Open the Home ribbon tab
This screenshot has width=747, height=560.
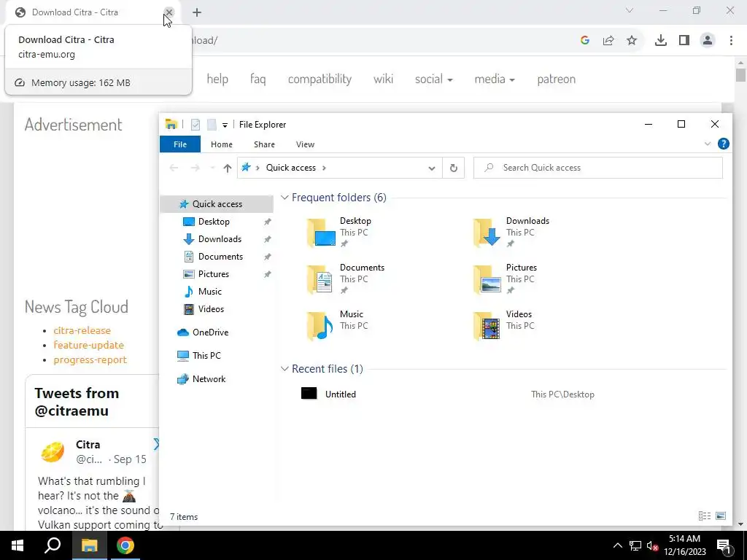pyautogui.click(x=222, y=144)
